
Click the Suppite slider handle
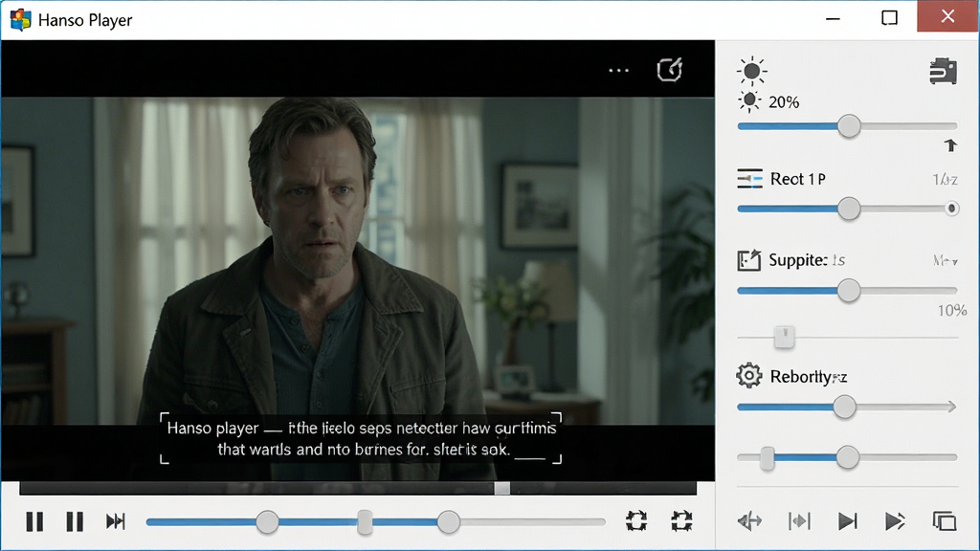849,291
